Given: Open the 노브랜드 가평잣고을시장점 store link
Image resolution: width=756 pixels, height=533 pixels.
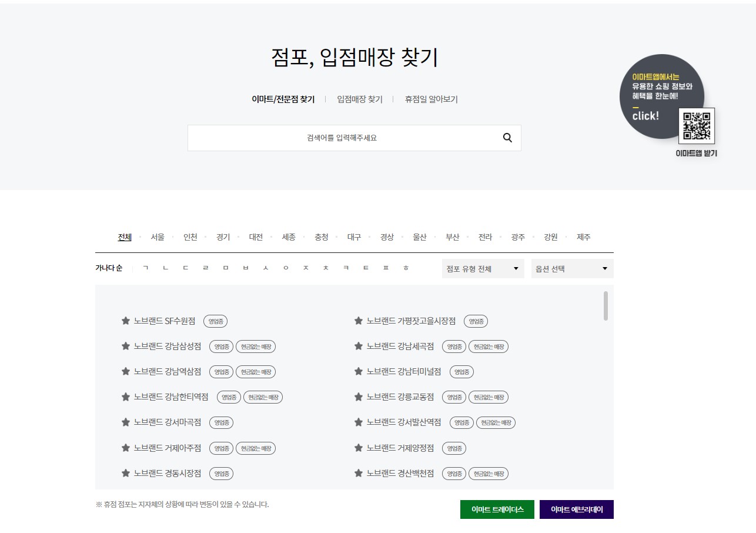Looking at the screenshot, I should click(411, 321).
